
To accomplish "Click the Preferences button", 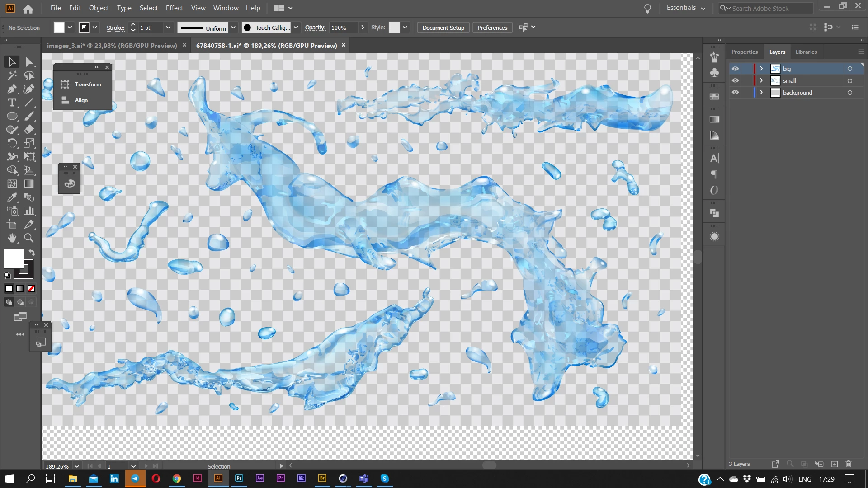I will point(492,28).
